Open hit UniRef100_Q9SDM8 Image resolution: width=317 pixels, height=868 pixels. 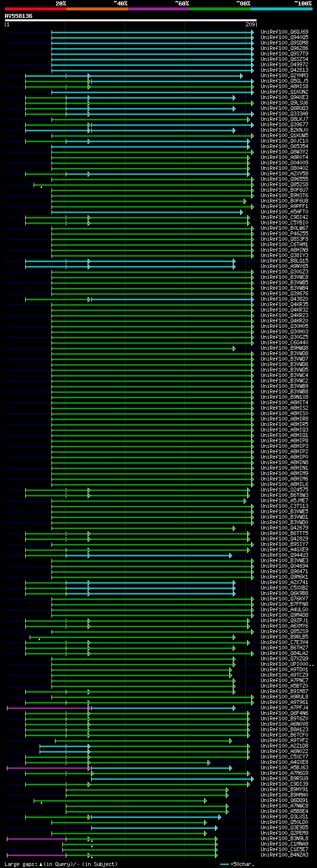284,43
